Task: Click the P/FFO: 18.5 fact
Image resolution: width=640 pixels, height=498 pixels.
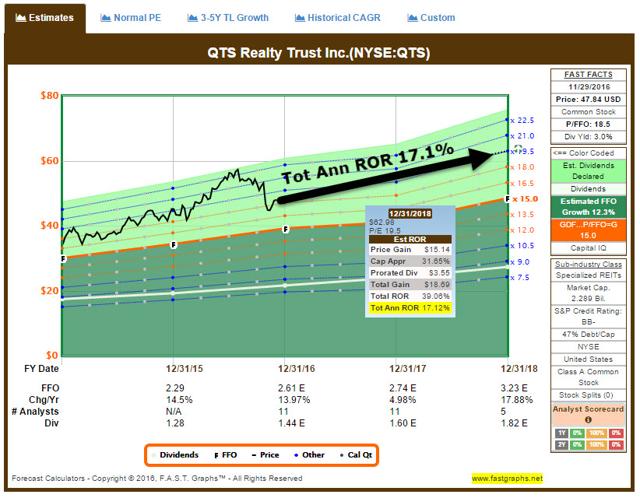Action: coord(588,124)
